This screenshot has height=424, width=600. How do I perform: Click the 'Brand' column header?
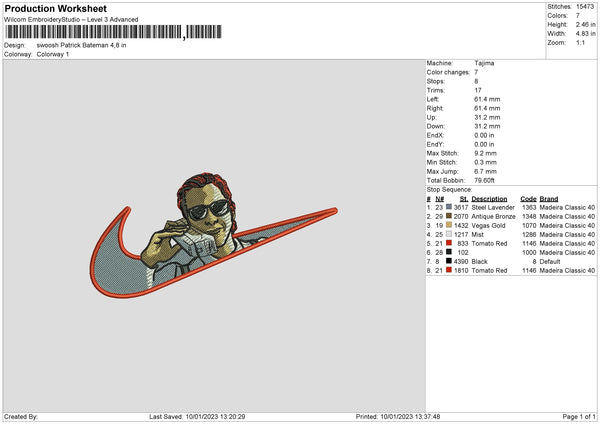(x=549, y=199)
